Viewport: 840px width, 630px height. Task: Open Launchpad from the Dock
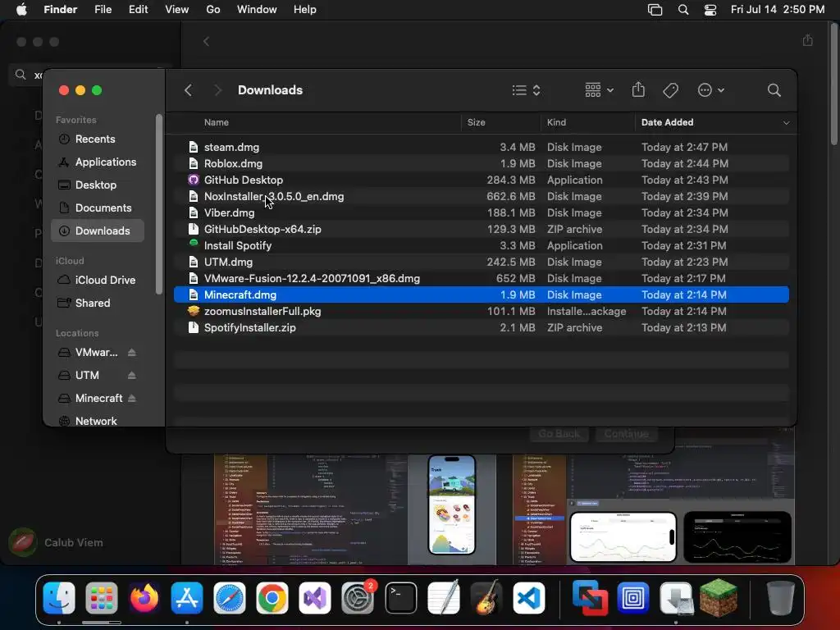coord(101,597)
